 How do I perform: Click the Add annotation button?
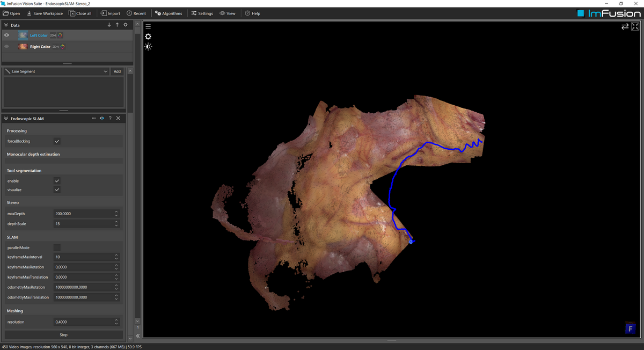[x=117, y=71]
